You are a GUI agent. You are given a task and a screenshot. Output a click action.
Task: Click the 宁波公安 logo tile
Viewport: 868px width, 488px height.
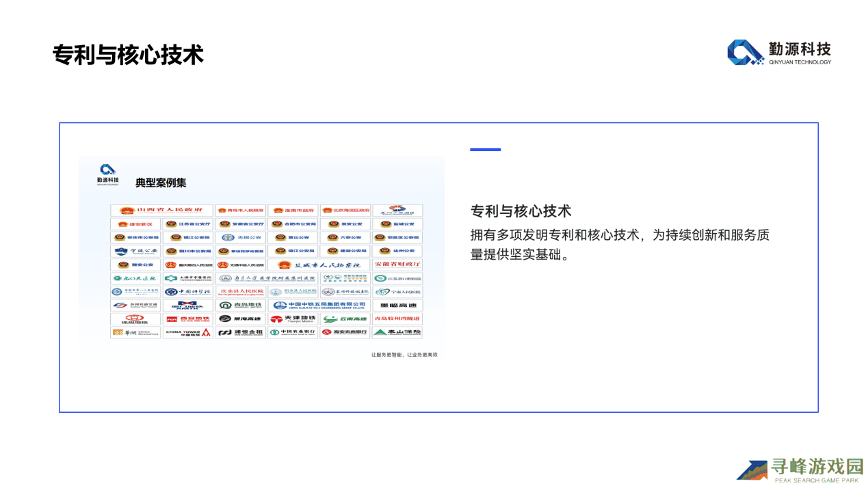click(135, 251)
